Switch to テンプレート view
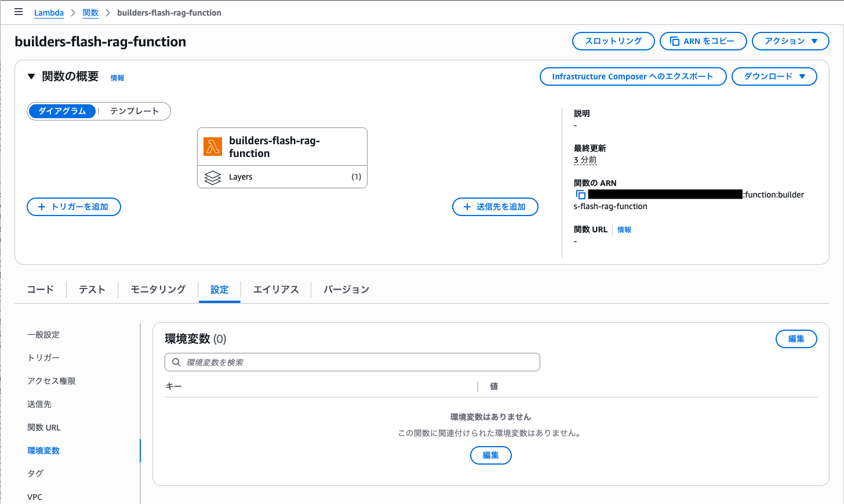The image size is (844, 504). click(134, 111)
